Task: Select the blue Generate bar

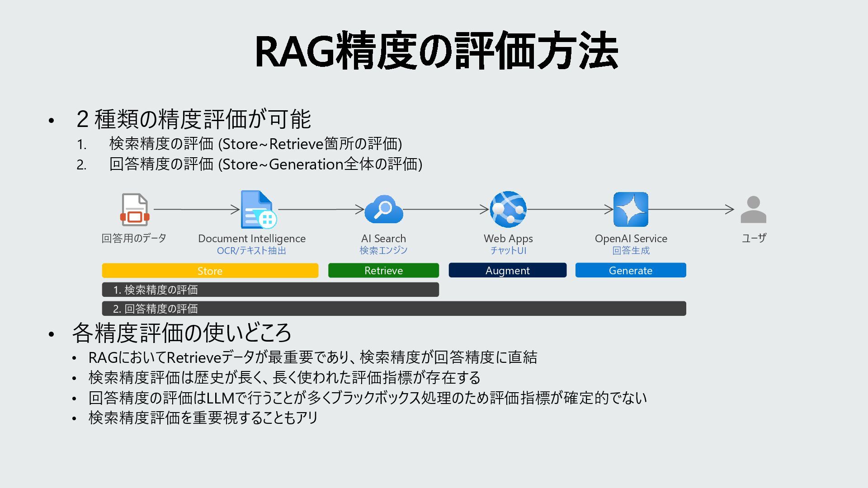Action: click(630, 270)
